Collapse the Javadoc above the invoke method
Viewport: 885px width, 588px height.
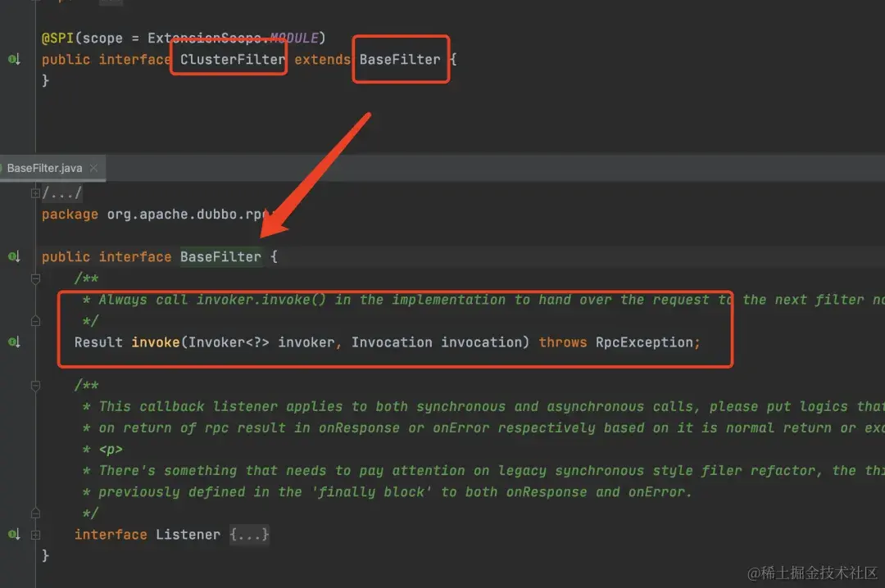tap(35, 278)
